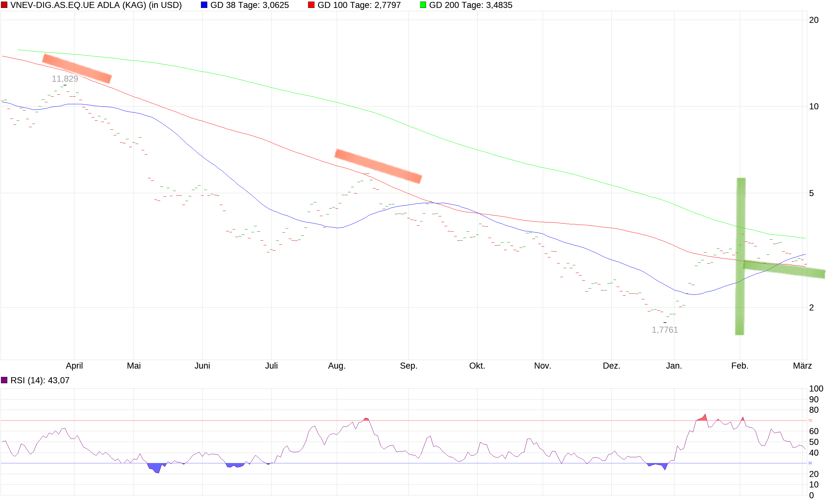Click the RSI (14): 43,07 label
The image size is (840, 504).
pos(40,380)
